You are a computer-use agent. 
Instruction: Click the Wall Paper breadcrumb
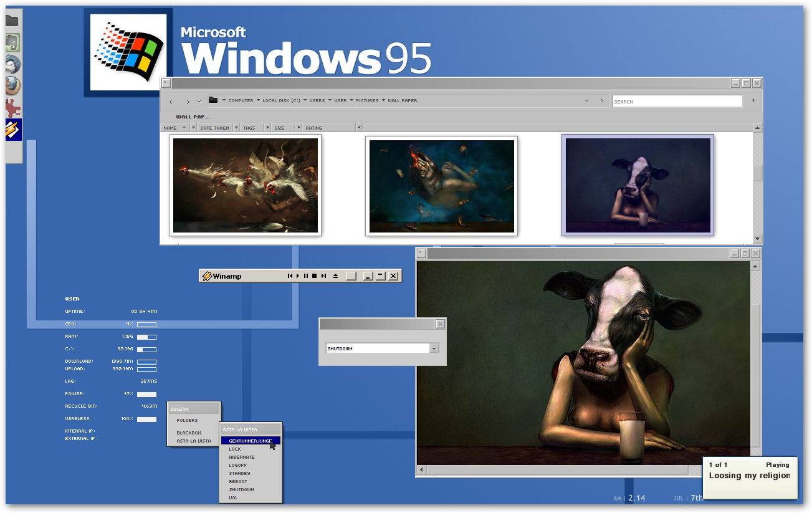click(403, 100)
